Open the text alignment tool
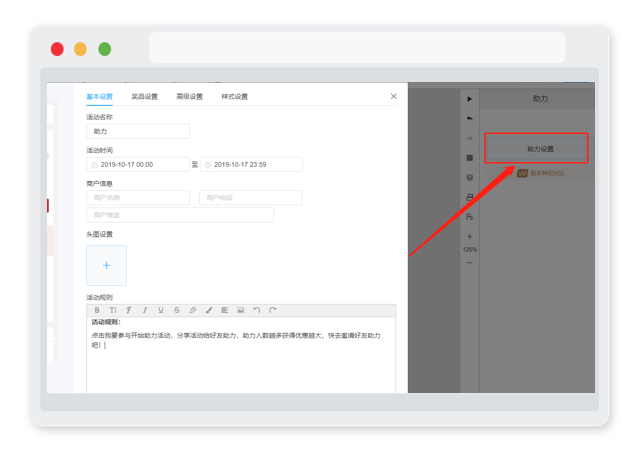 tap(224, 310)
